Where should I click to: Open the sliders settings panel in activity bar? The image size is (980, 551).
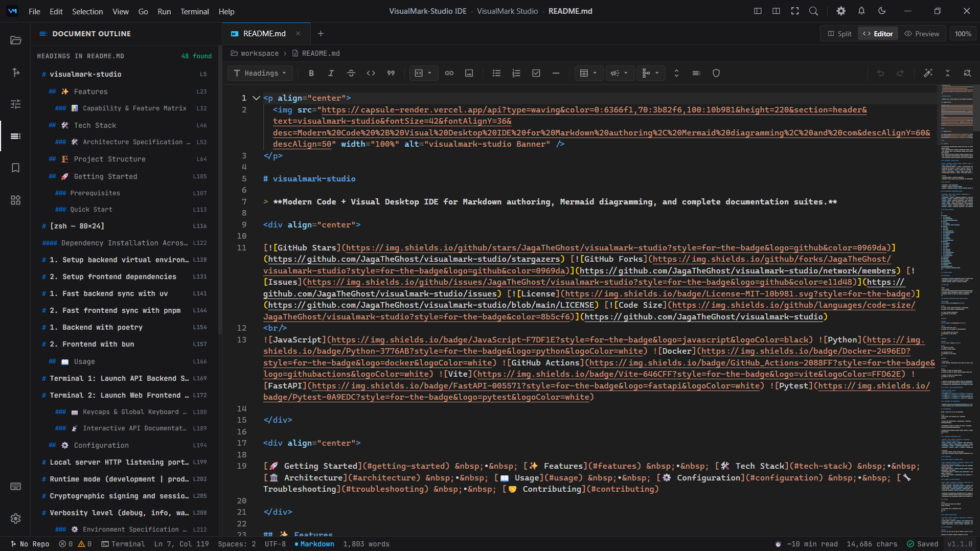15,104
